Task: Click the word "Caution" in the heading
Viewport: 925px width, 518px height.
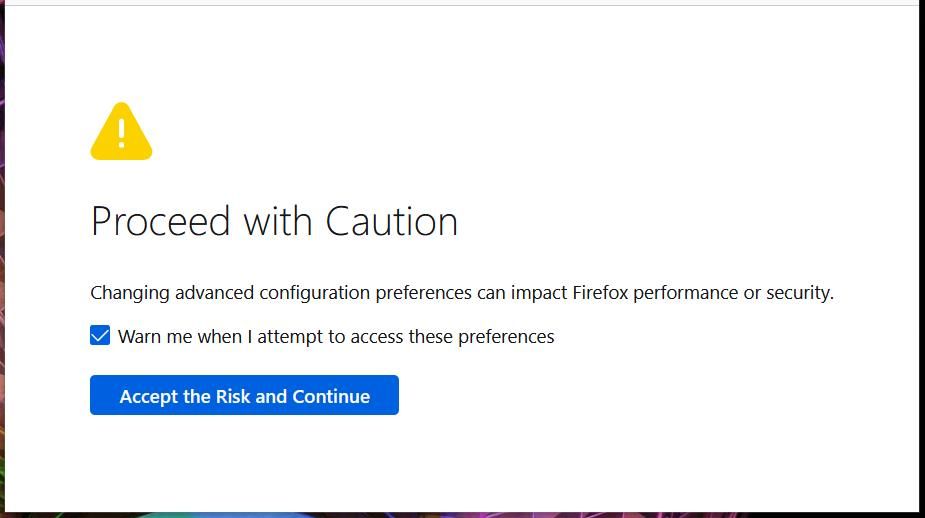Action: 391,221
